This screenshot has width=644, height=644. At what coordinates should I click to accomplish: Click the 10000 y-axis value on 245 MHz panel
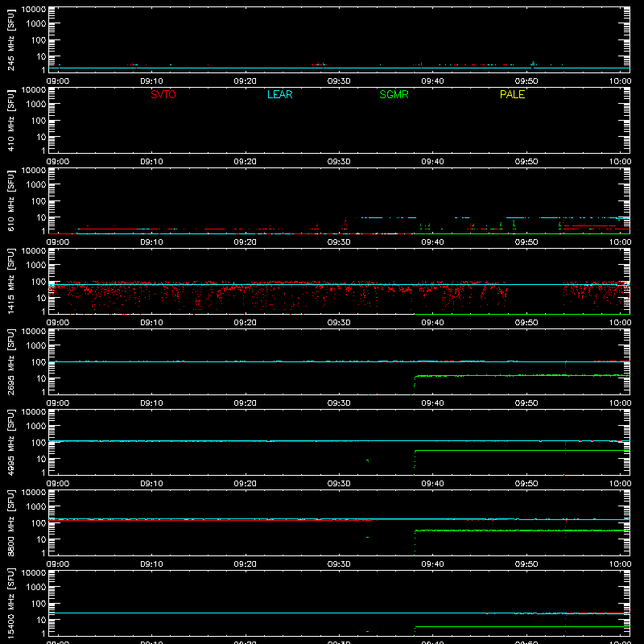[34, 10]
